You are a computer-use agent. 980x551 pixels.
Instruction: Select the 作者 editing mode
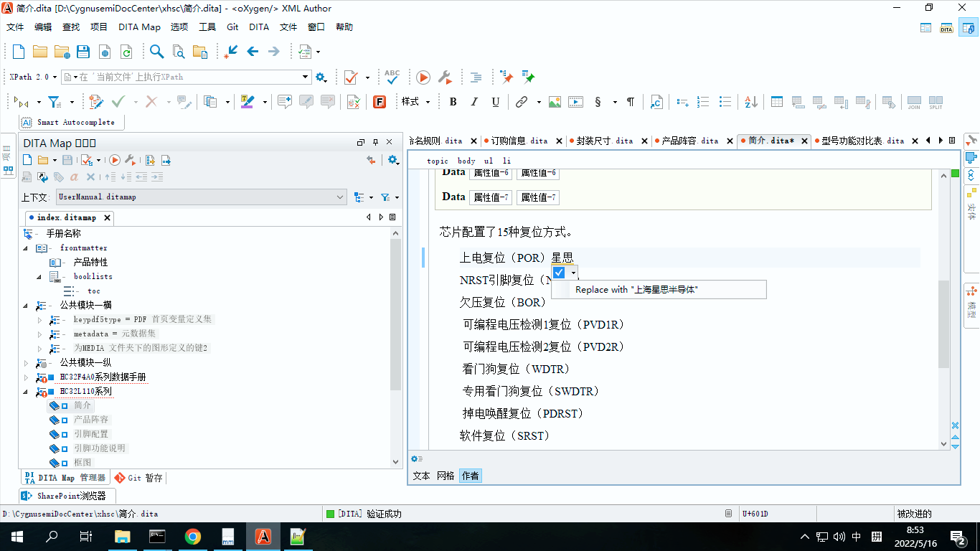[x=470, y=476]
